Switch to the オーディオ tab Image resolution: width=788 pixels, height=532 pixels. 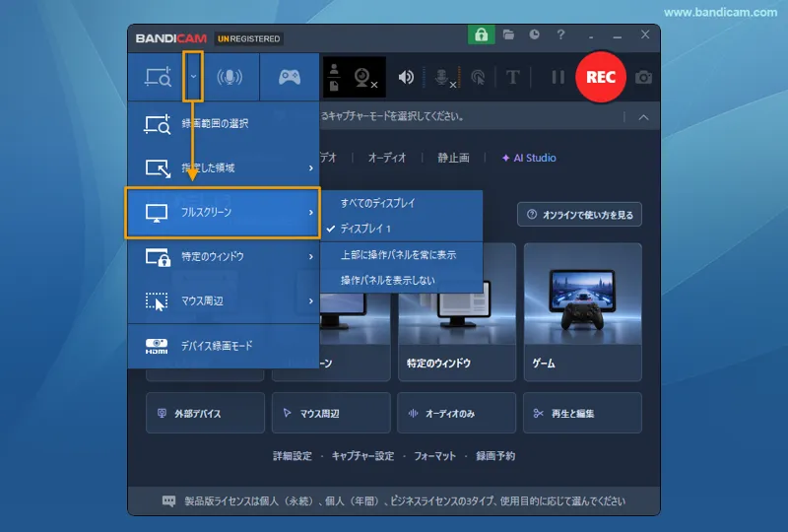click(387, 158)
